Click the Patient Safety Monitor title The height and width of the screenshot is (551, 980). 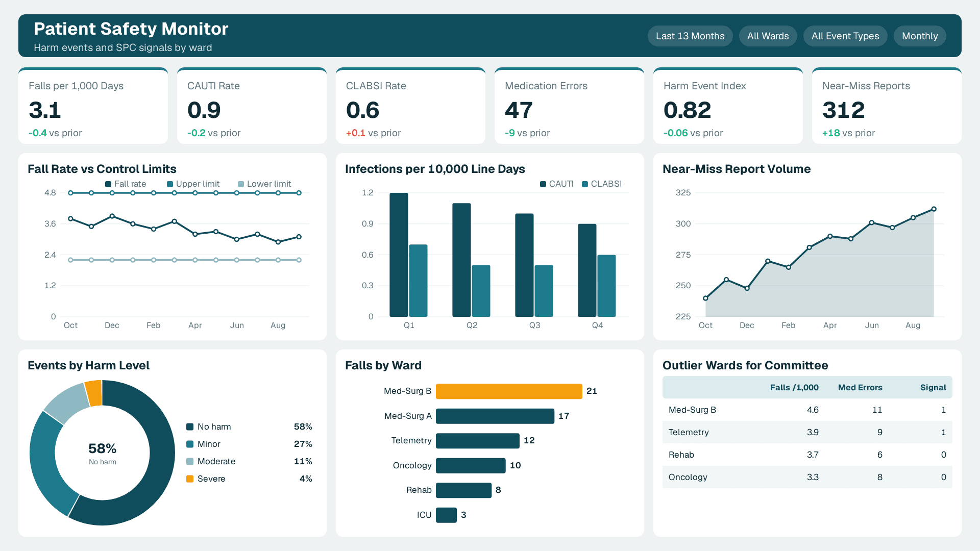131,29
